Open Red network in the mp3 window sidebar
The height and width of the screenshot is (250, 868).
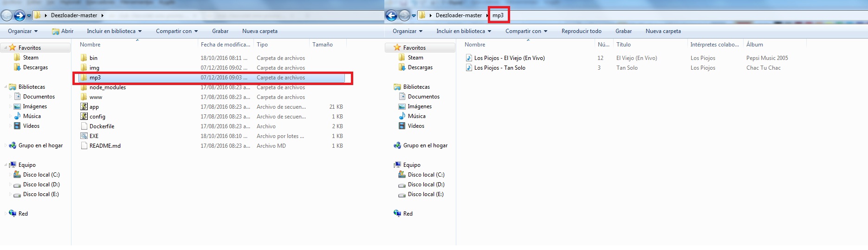point(408,214)
